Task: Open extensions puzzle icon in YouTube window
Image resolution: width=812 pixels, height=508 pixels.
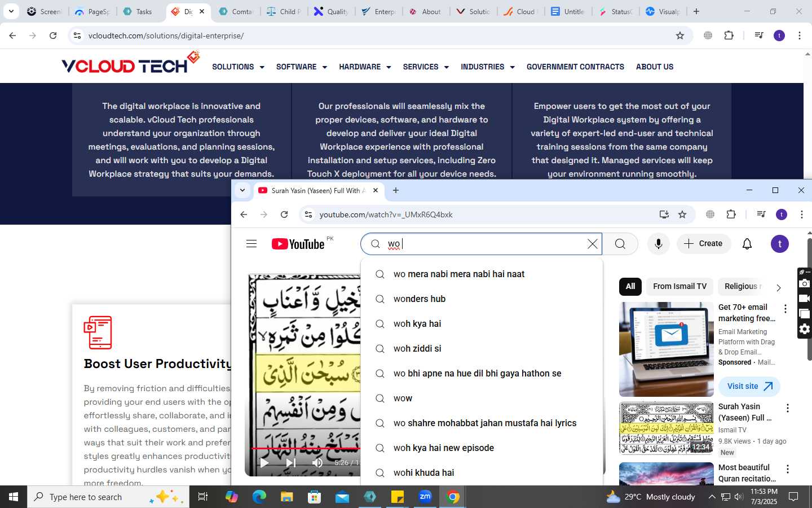Action: (x=731, y=214)
